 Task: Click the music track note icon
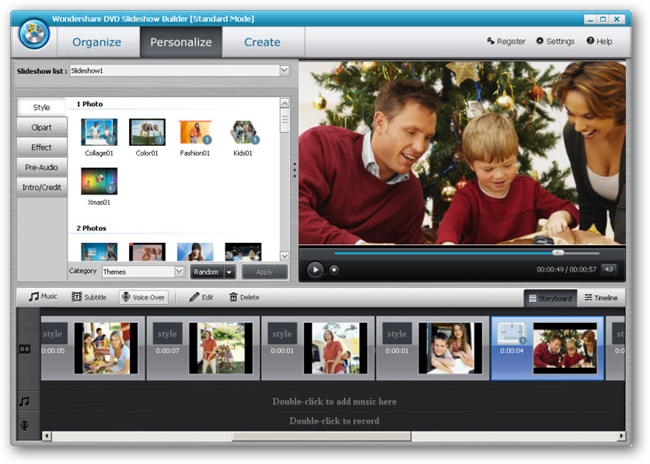pos(24,401)
